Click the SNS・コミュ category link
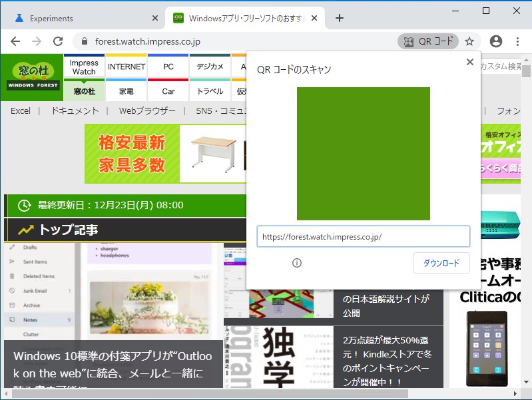Image resolution: width=532 pixels, height=400 pixels. 221,111
